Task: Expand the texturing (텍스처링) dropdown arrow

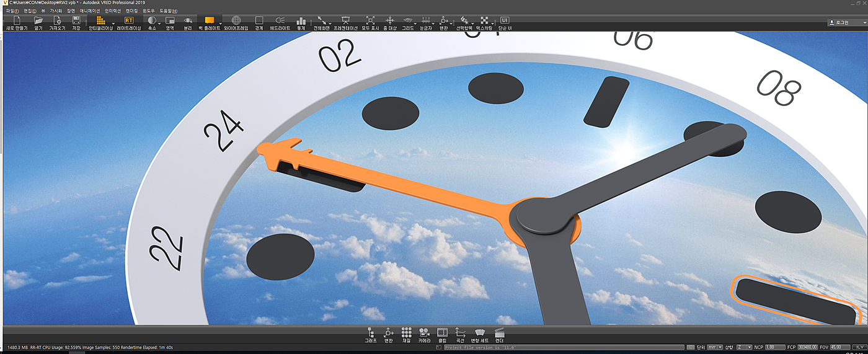Action: pos(494,24)
